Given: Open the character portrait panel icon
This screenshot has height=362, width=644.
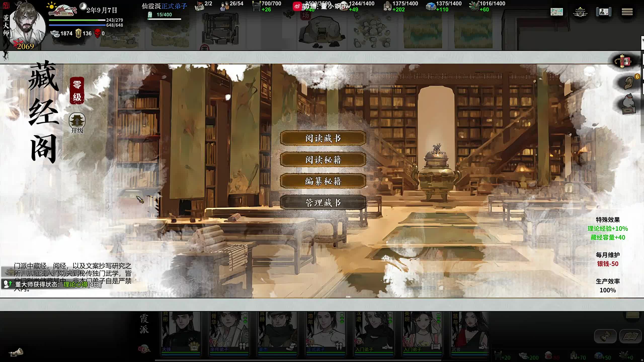Looking at the screenshot, I should click(x=603, y=12).
